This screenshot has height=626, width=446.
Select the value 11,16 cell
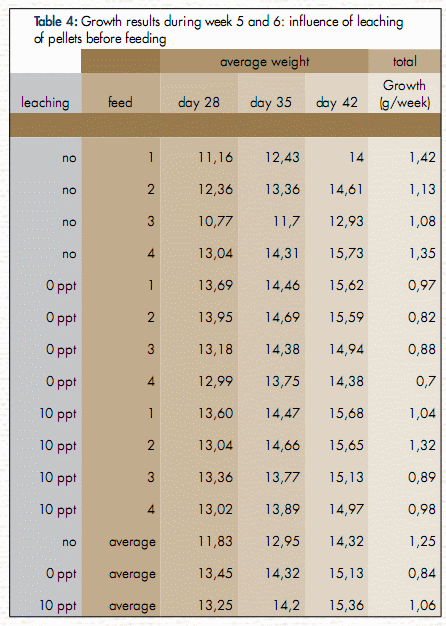tap(216, 157)
